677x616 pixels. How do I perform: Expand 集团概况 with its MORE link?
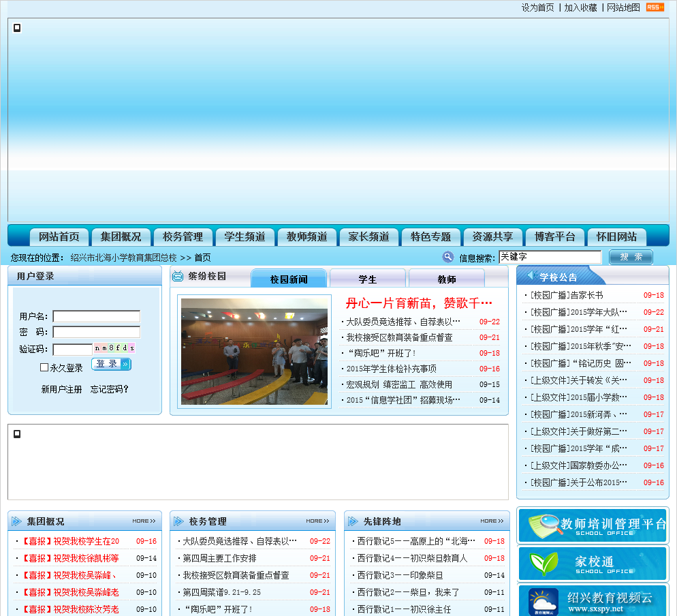(x=144, y=521)
